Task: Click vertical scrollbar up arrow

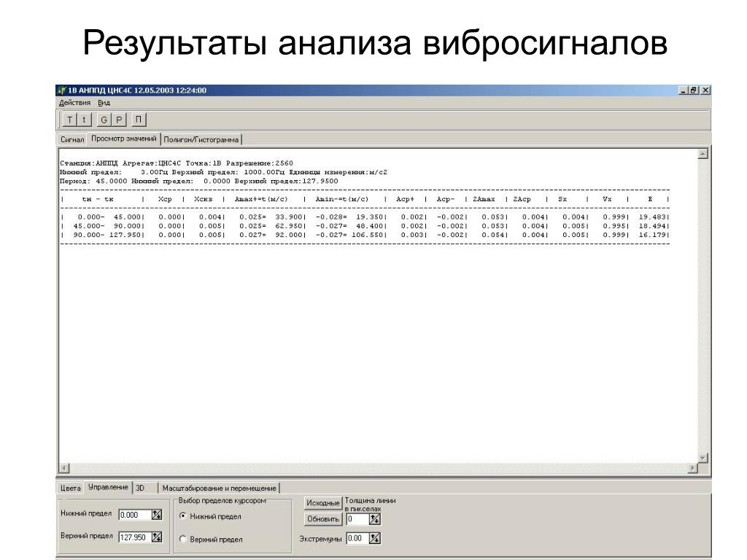Action: tap(703, 154)
